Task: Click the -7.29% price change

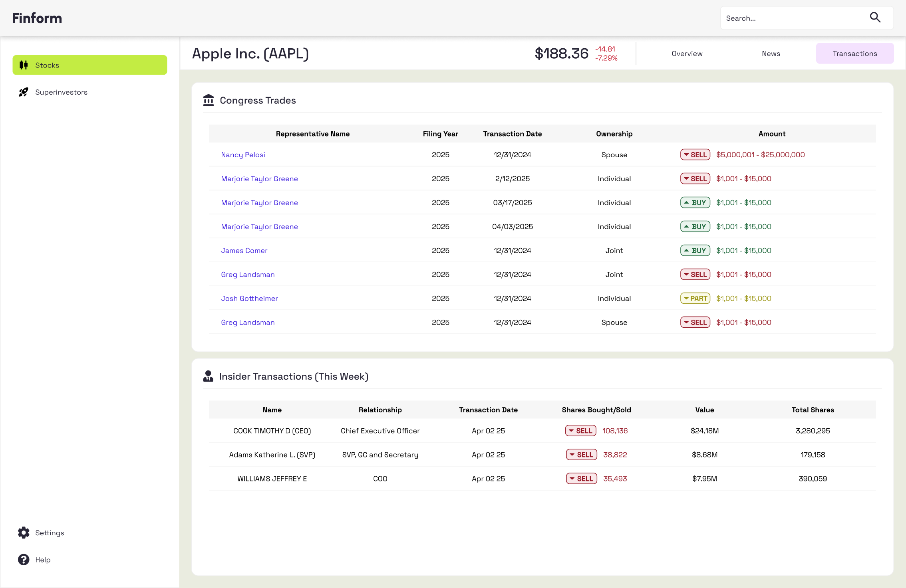Action: tap(606, 58)
